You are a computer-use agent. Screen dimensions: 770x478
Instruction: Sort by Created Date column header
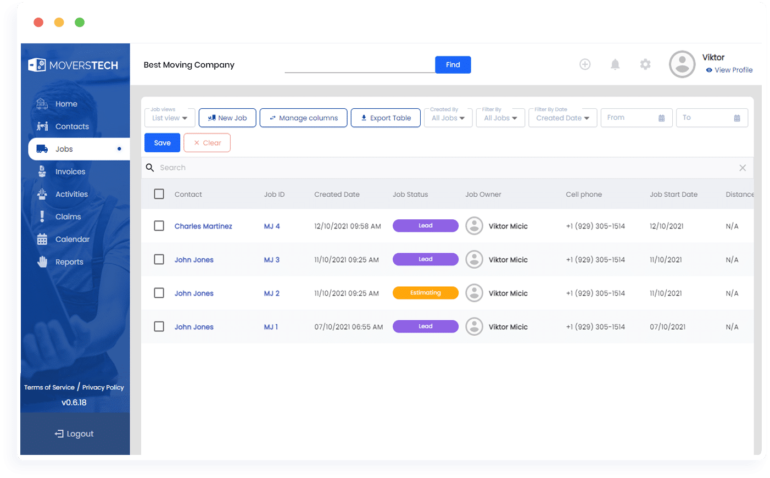[x=337, y=194]
